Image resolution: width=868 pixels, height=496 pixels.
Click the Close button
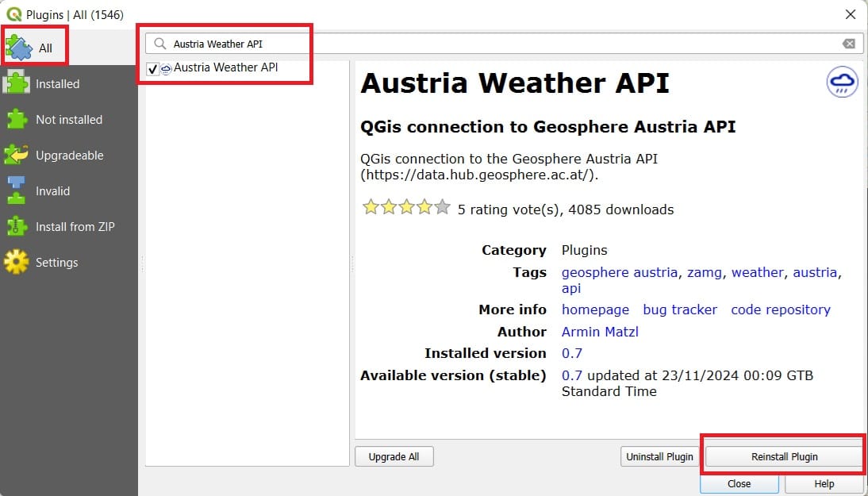click(x=739, y=484)
